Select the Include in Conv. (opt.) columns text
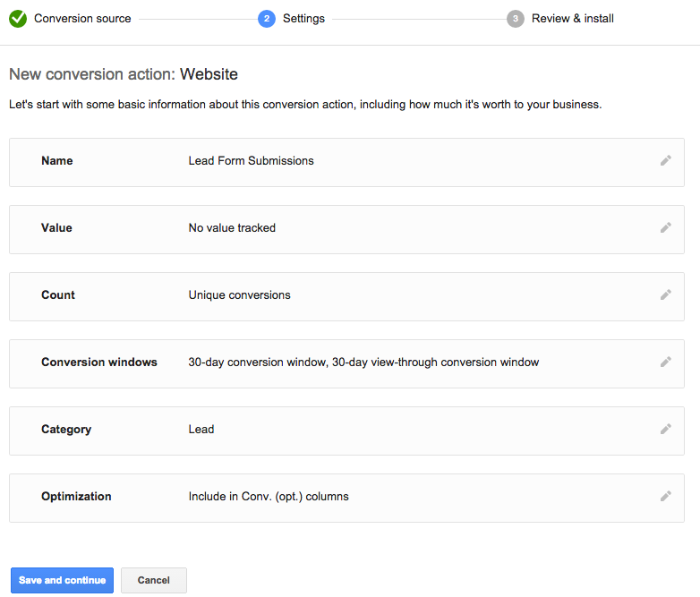The width and height of the screenshot is (700, 597). 269,497
